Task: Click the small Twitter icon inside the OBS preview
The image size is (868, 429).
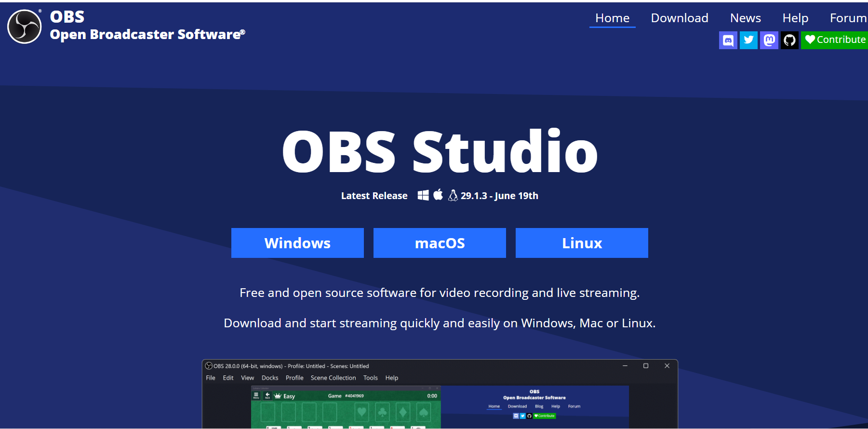Action: (522, 416)
